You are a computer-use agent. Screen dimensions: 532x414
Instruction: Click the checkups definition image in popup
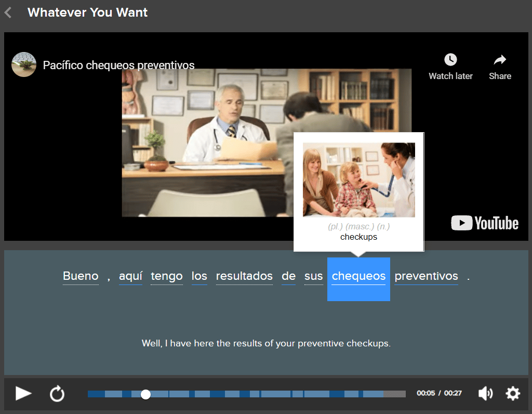[358, 180]
